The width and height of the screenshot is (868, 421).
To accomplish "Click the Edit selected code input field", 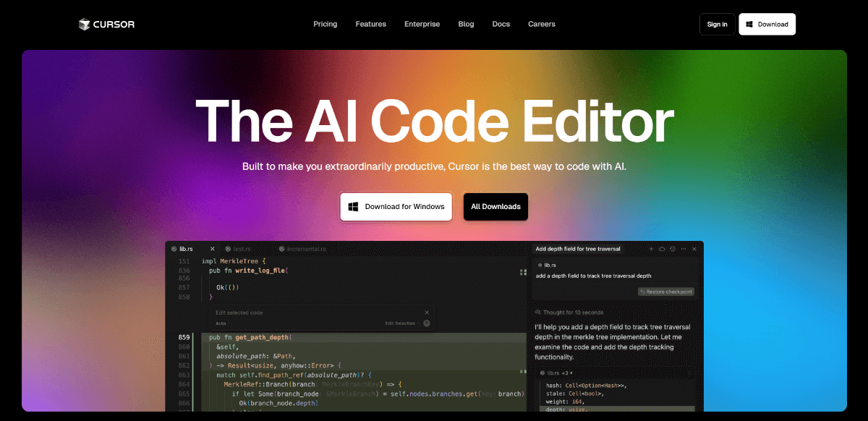I will [317, 312].
